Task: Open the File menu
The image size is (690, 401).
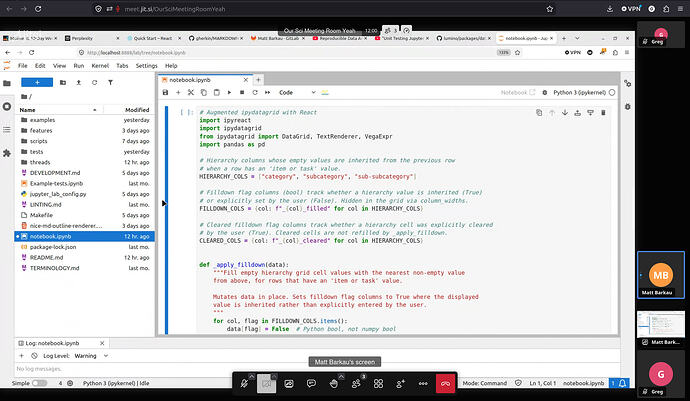Action: coord(22,66)
